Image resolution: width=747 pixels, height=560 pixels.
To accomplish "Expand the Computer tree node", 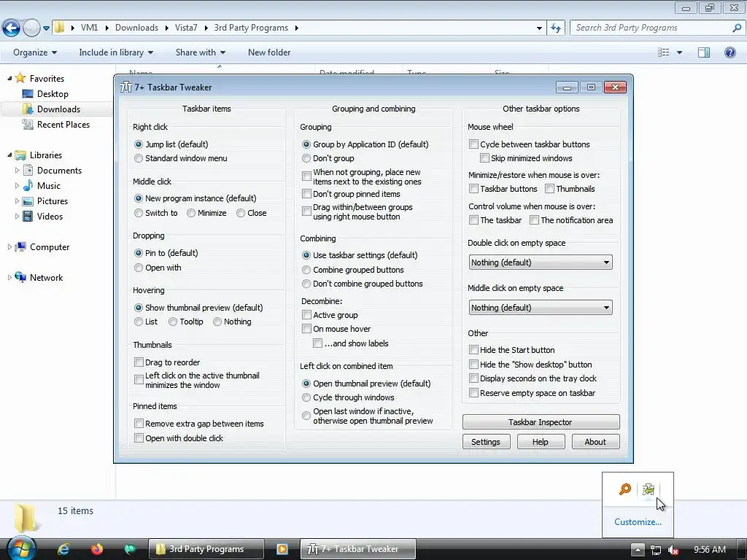I will [x=9, y=246].
